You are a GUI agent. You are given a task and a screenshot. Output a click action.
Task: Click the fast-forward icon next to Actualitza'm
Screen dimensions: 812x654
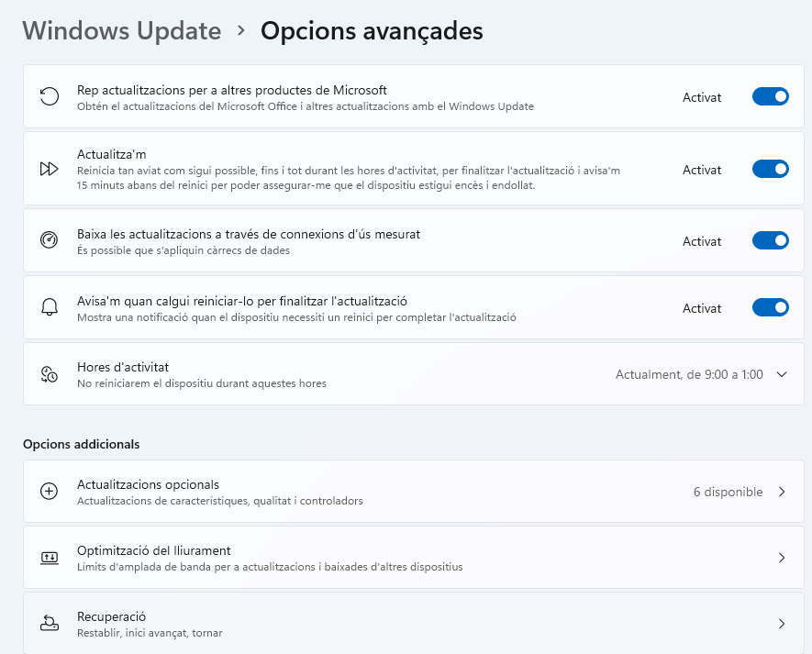pyautogui.click(x=50, y=169)
